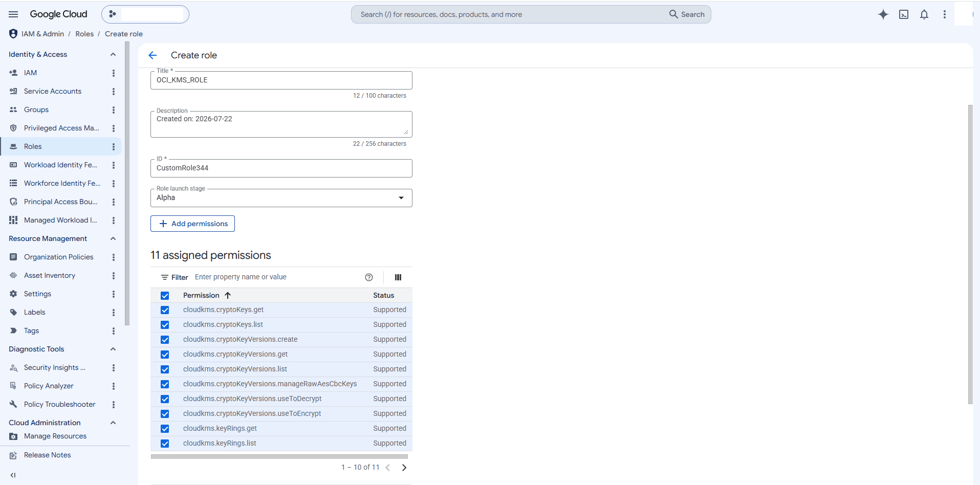
Task: Collapse Diagnostic Tools section
Action: click(113, 349)
